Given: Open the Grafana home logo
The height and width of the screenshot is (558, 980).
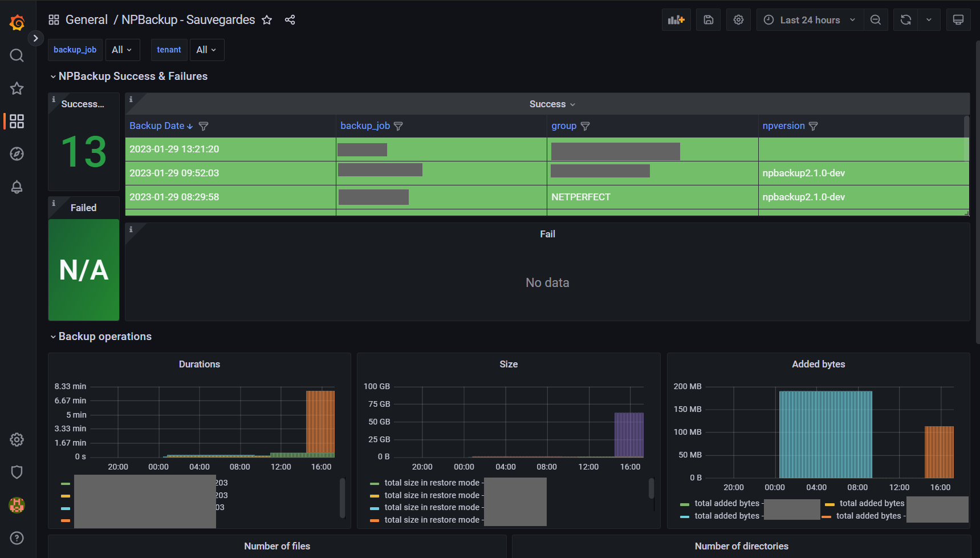Looking at the screenshot, I should (x=17, y=22).
